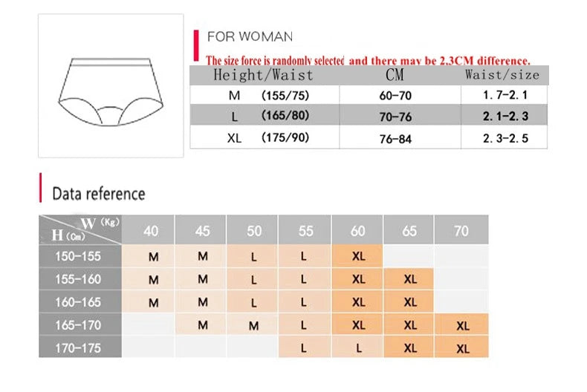
Task: Click the 170-175 height row header
Action: pyautogui.click(x=80, y=347)
